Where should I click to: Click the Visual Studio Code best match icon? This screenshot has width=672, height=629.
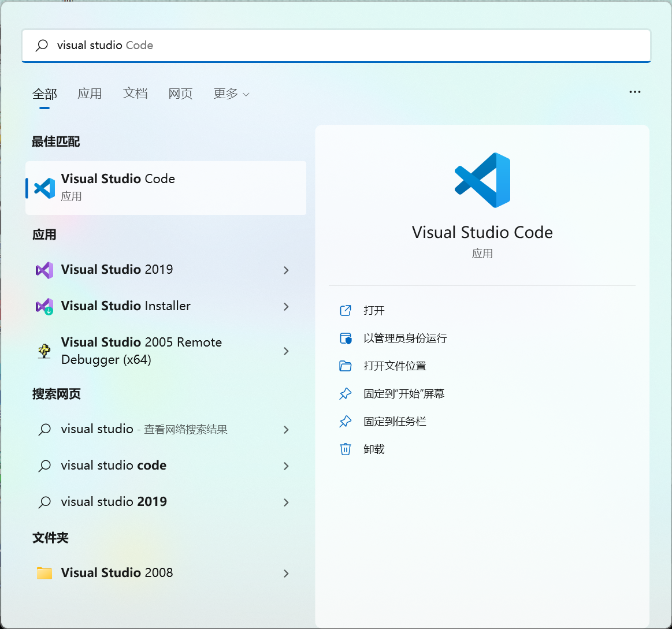(44, 188)
